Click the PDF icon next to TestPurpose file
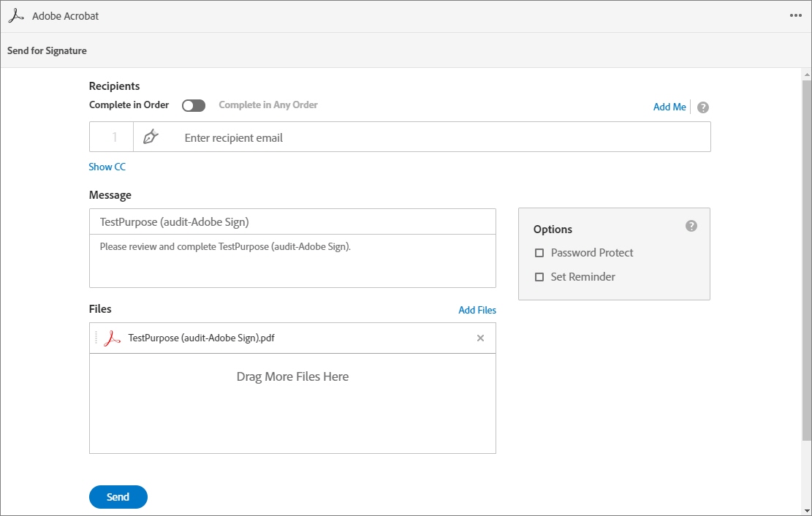The width and height of the screenshot is (812, 516). click(111, 338)
